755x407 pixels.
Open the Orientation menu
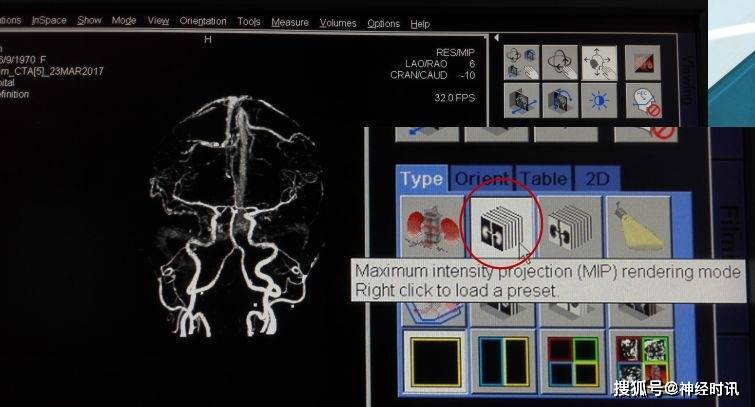203,22
